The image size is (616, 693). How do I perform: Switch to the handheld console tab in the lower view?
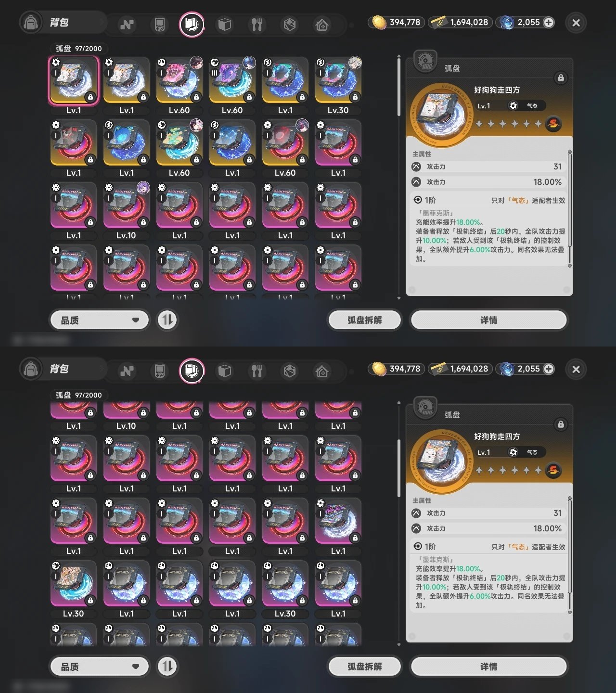coord(159,371)
